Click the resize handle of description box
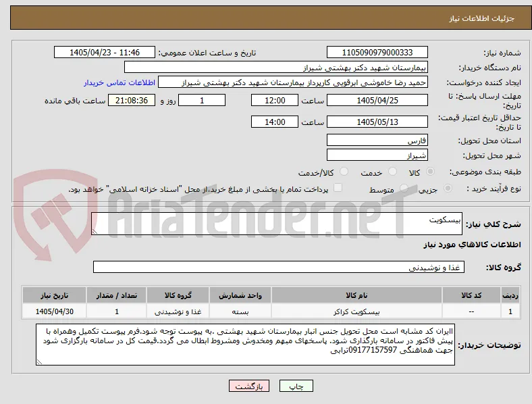 click(95, 232)
